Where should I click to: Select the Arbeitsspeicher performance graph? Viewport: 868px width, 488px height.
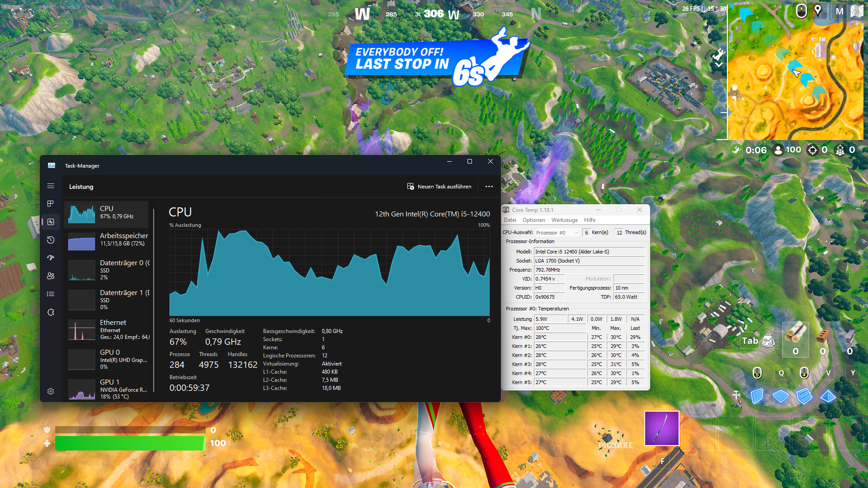coord(108,240)
